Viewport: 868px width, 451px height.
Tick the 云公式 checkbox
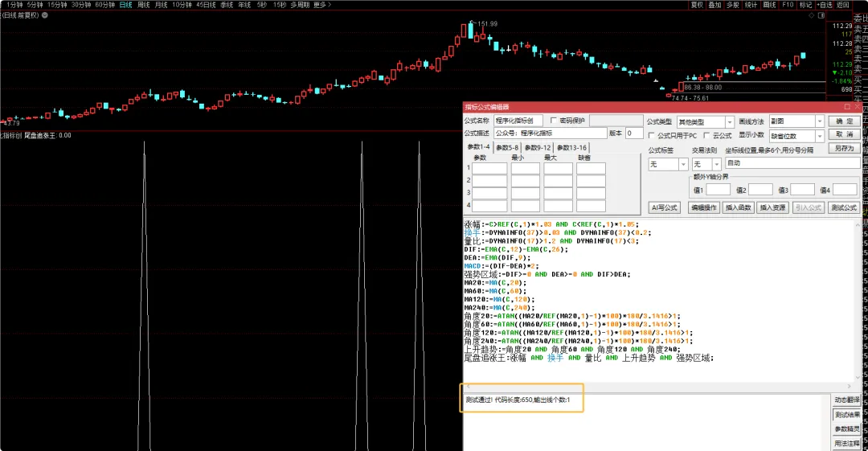706,135
